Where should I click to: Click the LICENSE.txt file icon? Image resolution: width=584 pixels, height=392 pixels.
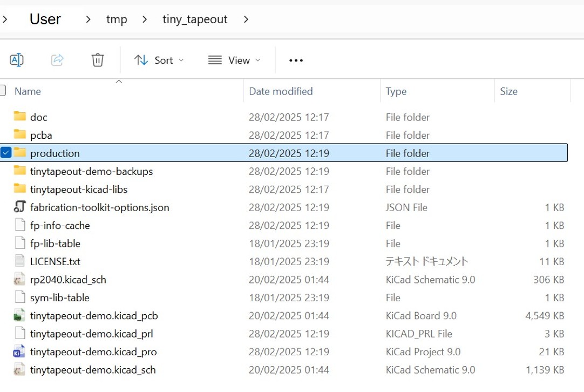point(20,261)
